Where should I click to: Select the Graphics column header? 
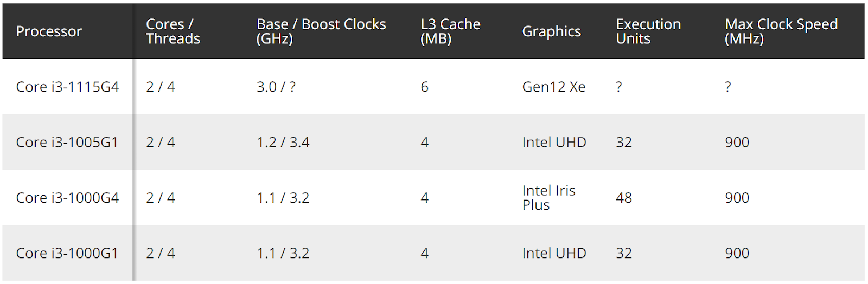[551, 31]
